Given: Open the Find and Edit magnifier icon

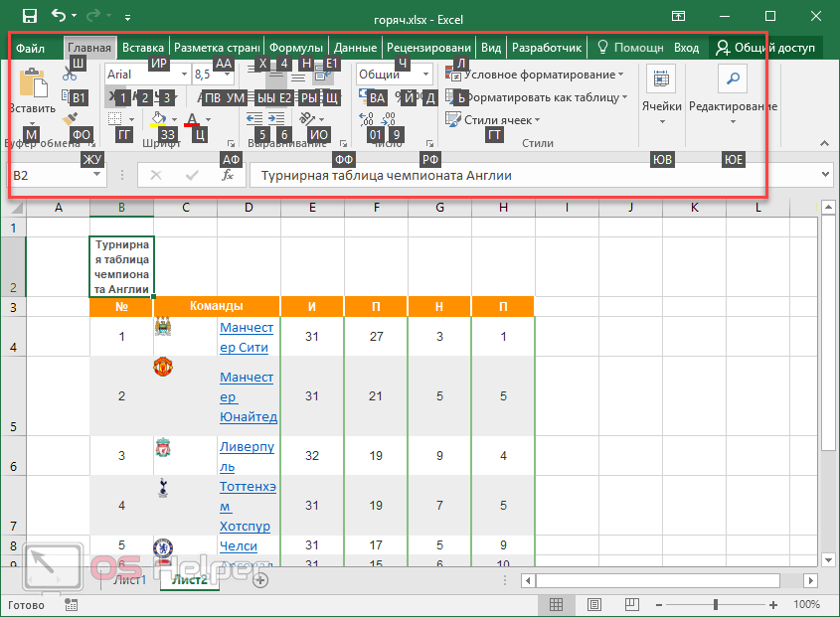Looking at the screenshot, I should pos(732,78).
